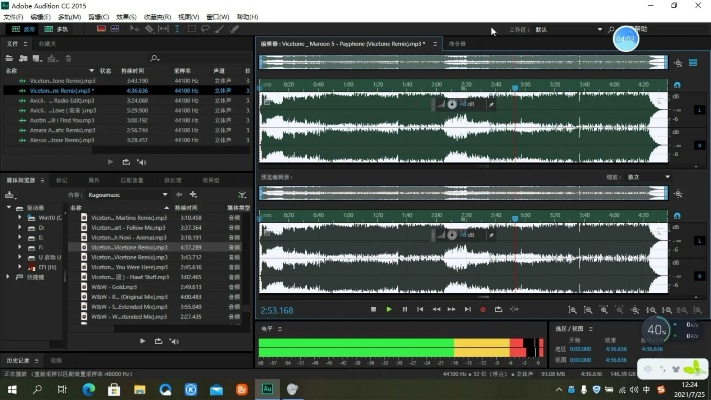Click the back arrow beside Kugoumusic
The image size is (711, 400).
tap(179, 194)
